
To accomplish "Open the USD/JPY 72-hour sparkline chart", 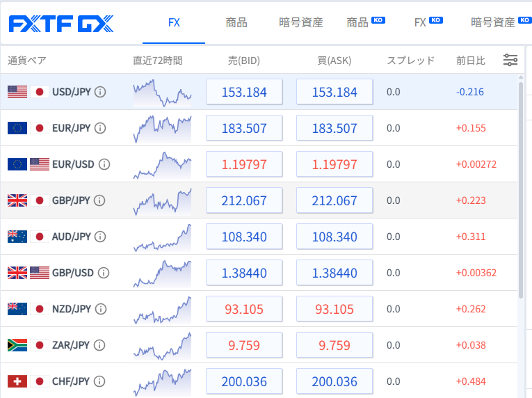I will pos(163,93).
